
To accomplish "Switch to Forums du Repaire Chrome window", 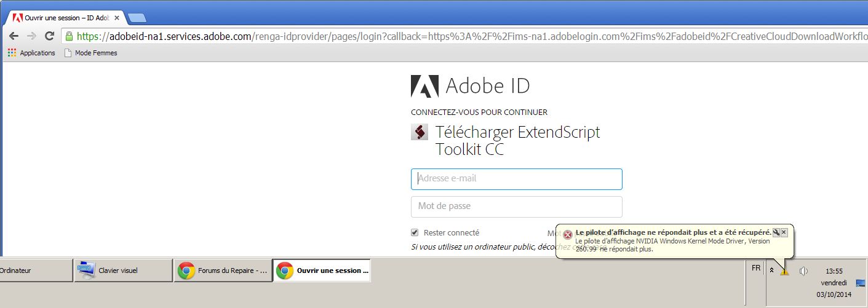I will coord(223,270).
